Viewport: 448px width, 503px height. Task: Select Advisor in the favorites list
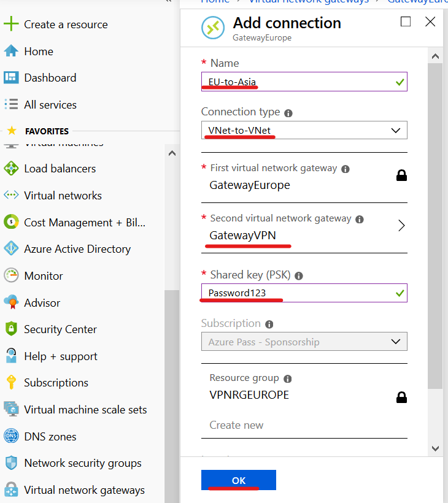[42, 303]
